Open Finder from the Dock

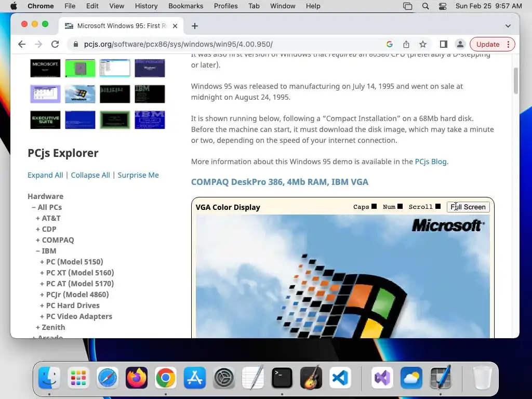pyautogui.click(x=49, y=378)
